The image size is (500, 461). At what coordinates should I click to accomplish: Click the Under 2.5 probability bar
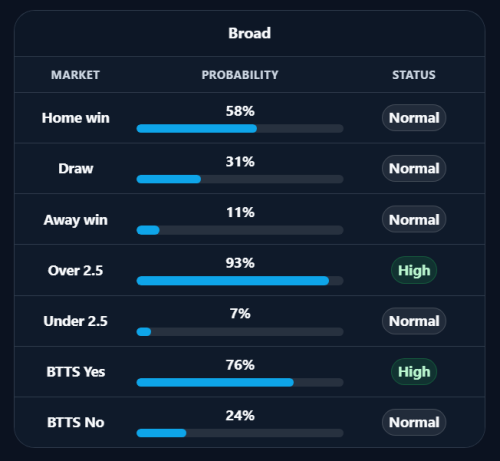[x=240, y=332]
